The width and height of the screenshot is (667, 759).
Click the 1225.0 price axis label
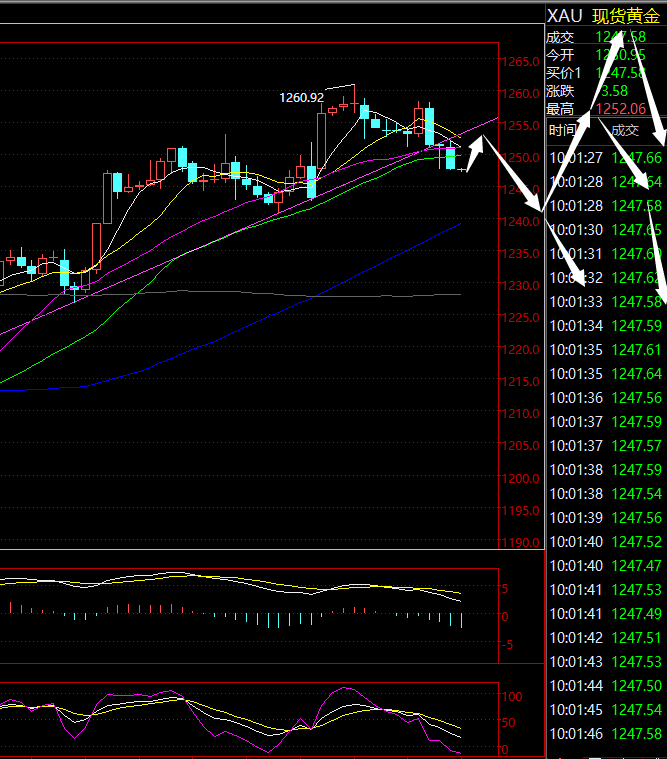[x=520, y=318]
